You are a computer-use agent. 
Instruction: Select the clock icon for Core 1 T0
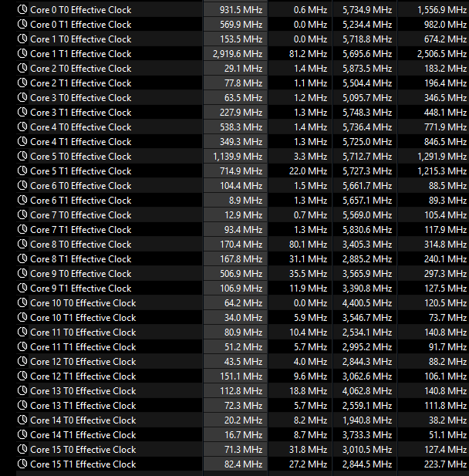[22, 39]
